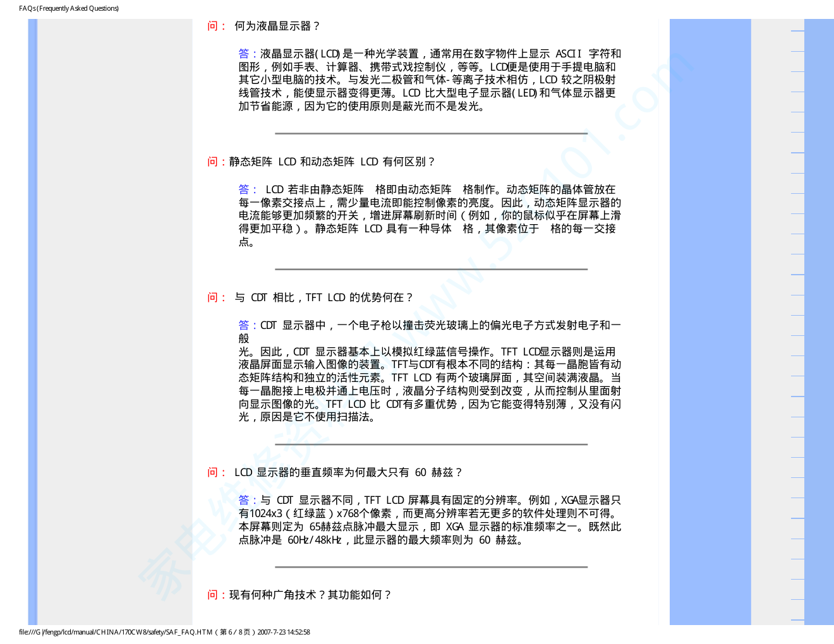
Task: Select the question '静态矩阵 LCD 和动态矩阵 LCD 有何区别？'
Action: pyautogui.click(x=332, y=162)
